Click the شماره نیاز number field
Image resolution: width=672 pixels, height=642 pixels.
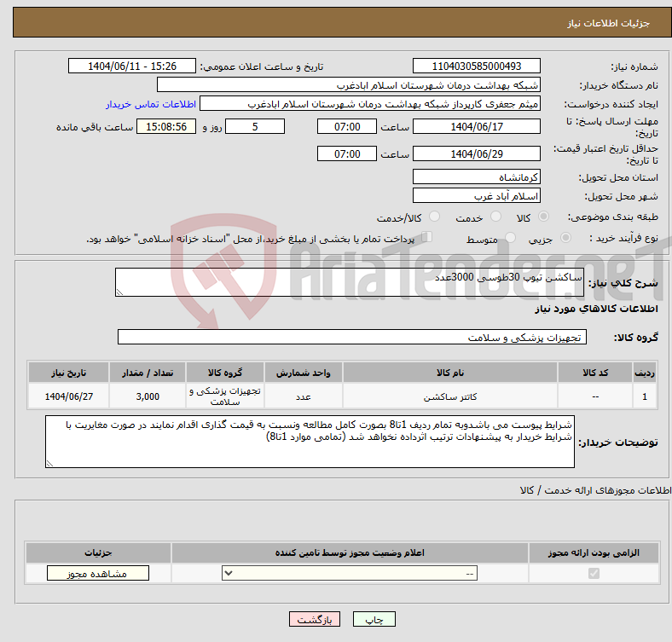pyautogui.click(x=477, y=67)
